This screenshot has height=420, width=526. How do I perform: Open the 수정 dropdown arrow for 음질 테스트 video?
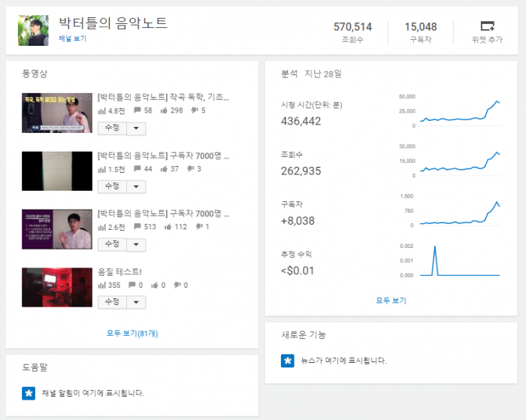click(x=136, y=302)
